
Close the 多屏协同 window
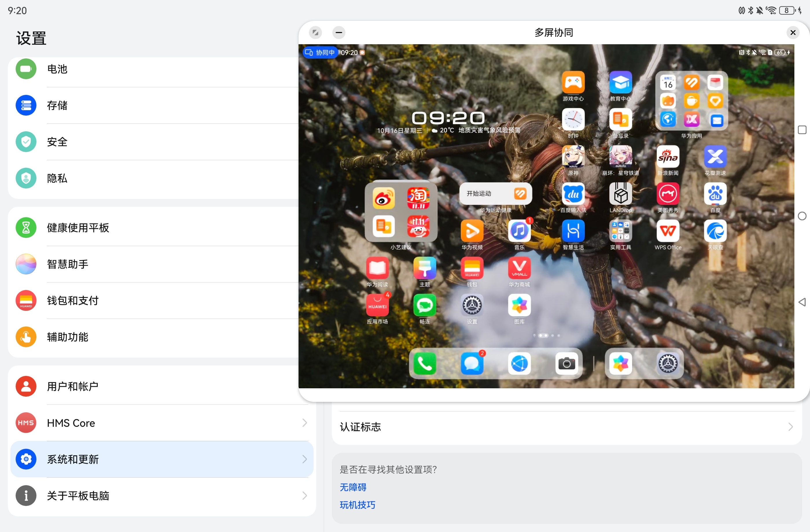coord(793,33)
